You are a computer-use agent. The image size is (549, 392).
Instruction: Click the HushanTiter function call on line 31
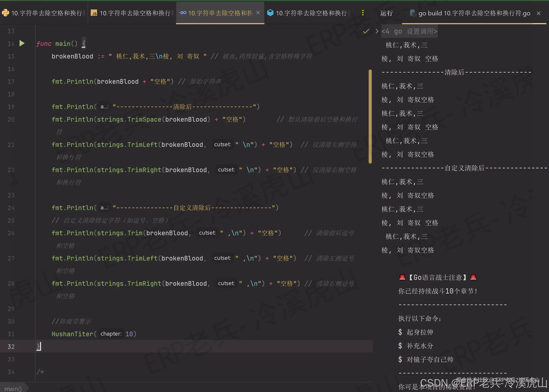point(72,334)
